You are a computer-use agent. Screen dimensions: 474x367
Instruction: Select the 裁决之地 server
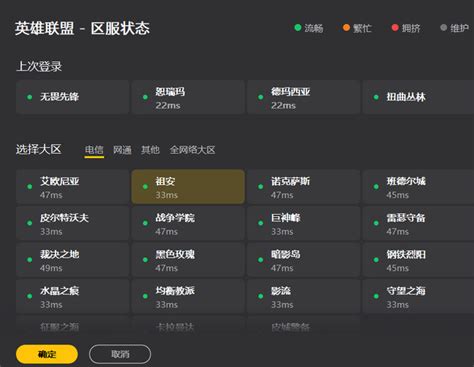72,260
